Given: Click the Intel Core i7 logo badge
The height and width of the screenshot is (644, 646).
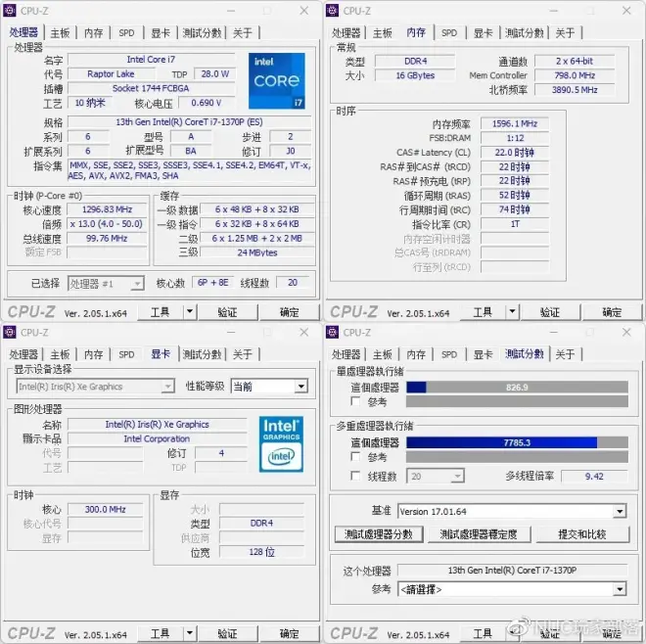Looking at the screenshot, I should pos(277,81).
